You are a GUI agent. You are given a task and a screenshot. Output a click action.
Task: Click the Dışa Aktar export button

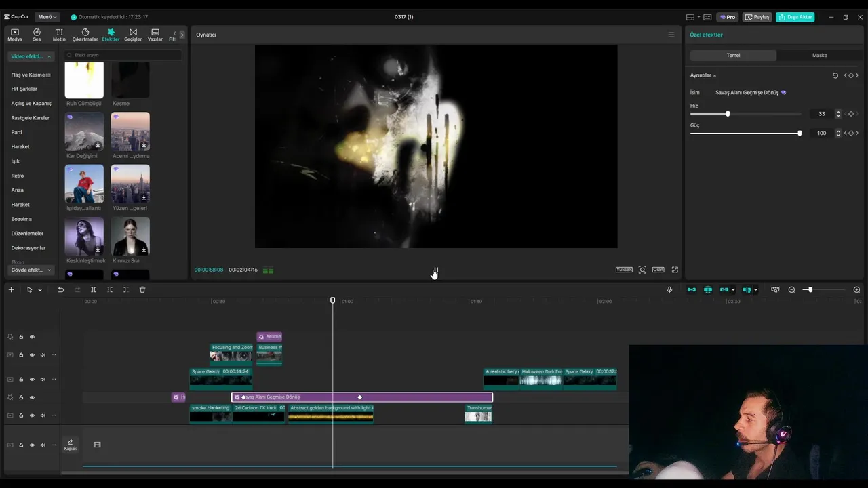coord(795,17)
